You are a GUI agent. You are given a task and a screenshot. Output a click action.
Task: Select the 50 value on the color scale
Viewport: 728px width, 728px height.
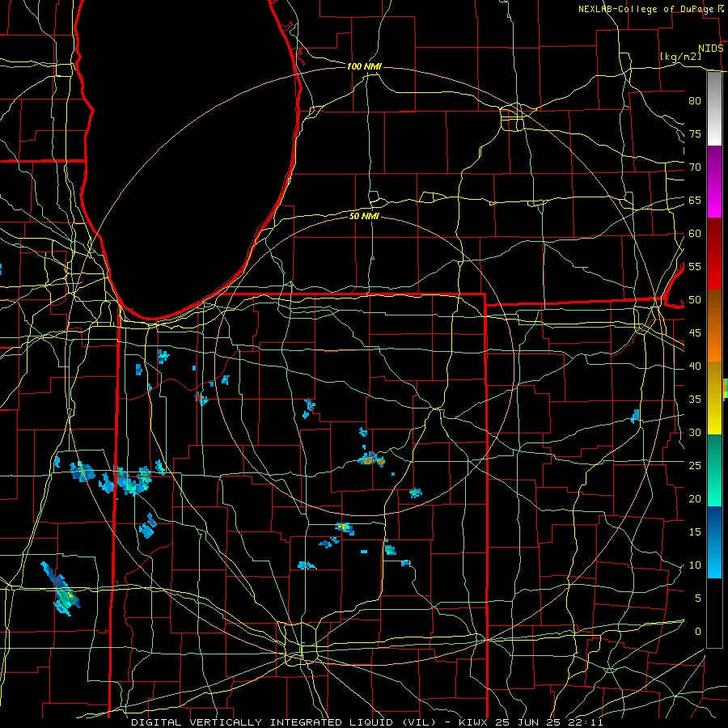pyautogui.click(x=695, y=300)
